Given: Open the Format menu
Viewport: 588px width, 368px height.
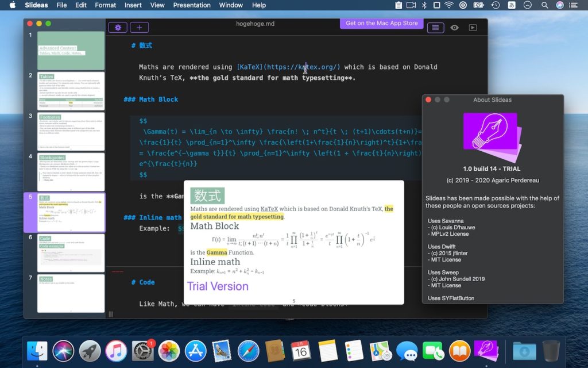Looking at the screenshot, I should pos(105,5).
